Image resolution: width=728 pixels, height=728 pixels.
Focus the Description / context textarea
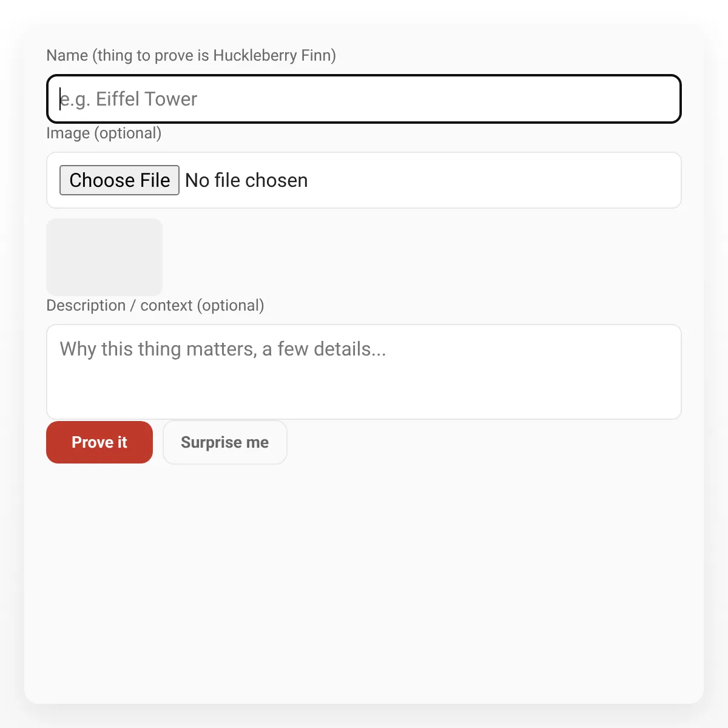pos(364,372)
